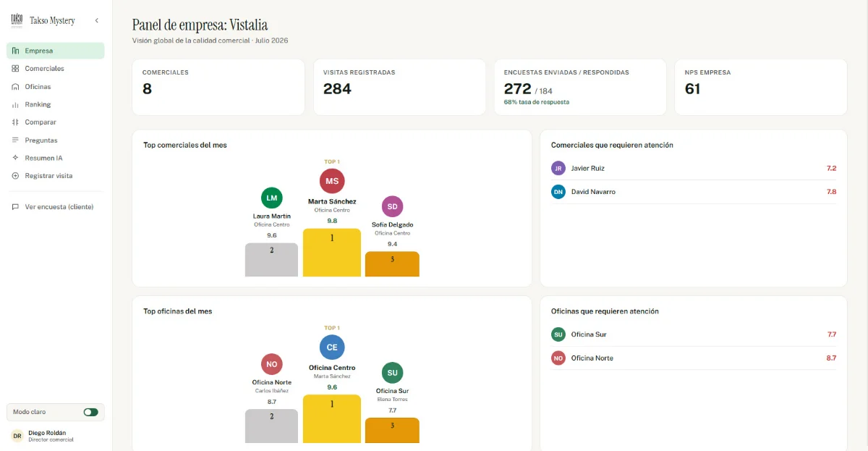Click the JR avatar of Javier Ruiz

coord(558,168)
